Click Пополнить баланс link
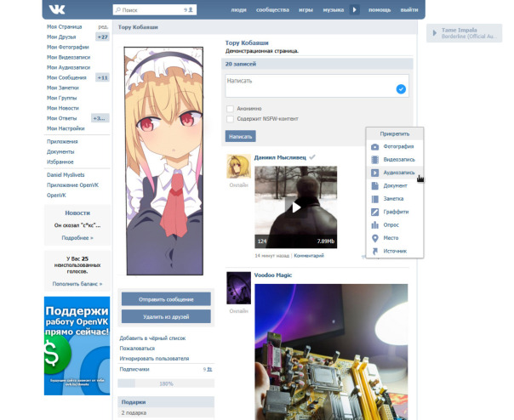 77,284
